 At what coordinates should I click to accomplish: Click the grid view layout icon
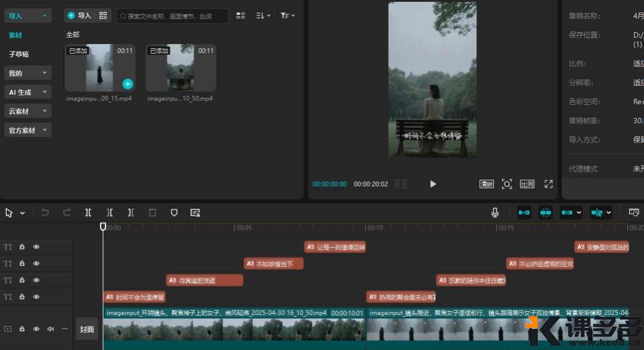[x=240, y=16]
